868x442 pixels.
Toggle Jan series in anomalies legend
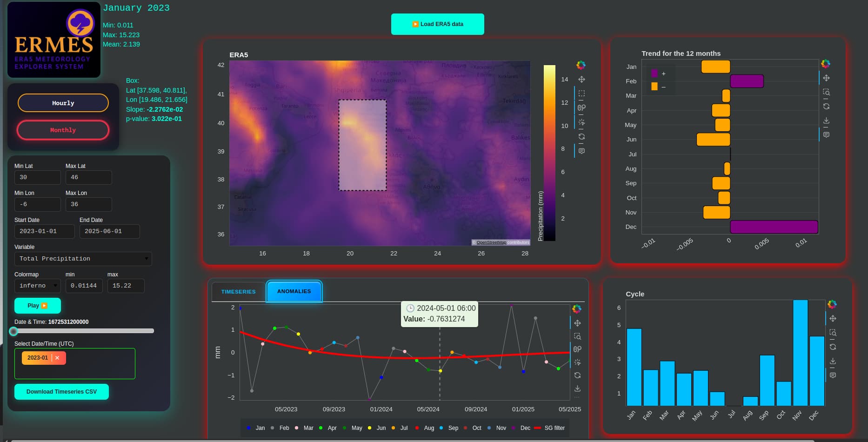(x=255, y=428)
